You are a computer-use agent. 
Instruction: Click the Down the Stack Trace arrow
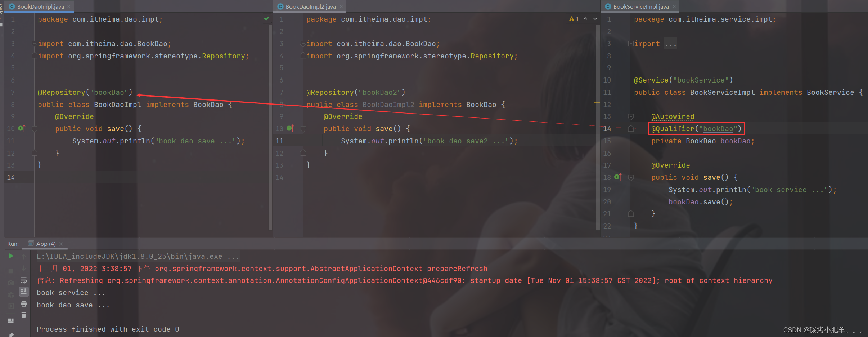click(24, 268)
